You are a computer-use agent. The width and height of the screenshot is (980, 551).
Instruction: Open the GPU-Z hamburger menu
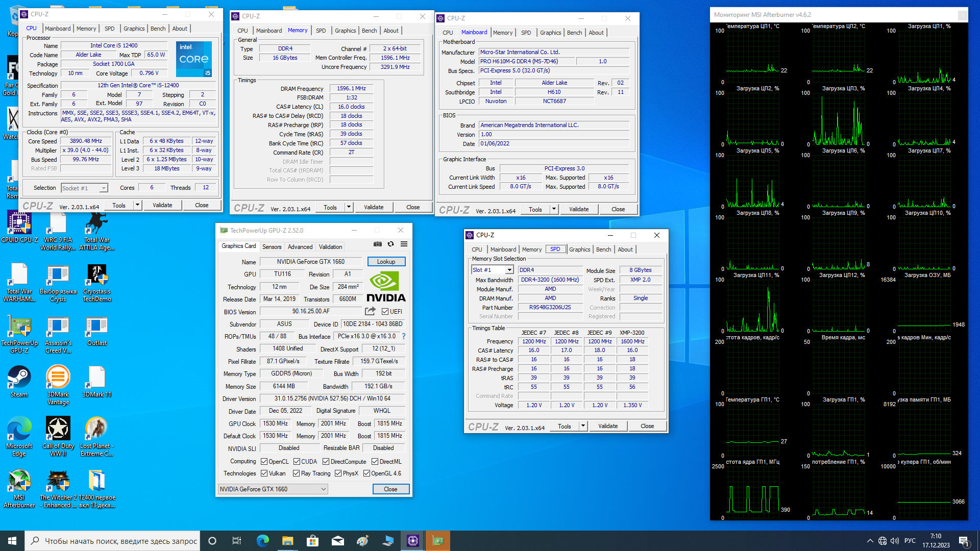(404, 244)
